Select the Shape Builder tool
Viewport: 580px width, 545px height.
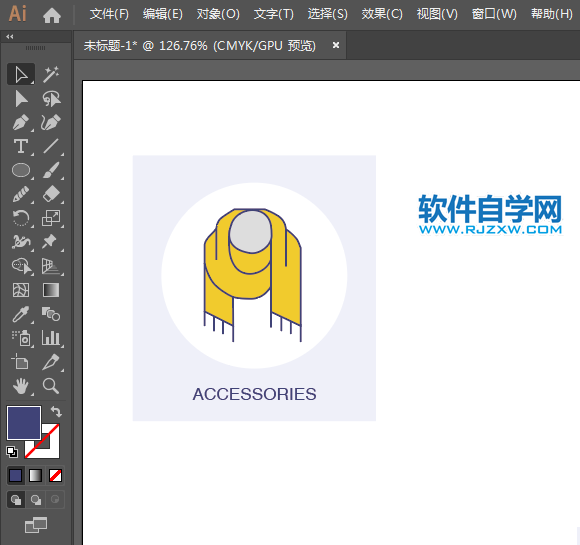21,266
